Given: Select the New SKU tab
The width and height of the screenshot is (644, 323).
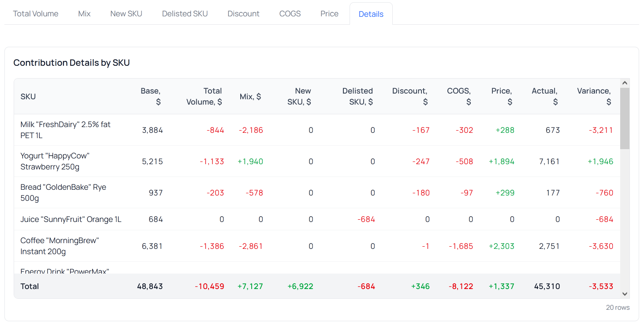Looking at the screenshot, I should (126, 14).
